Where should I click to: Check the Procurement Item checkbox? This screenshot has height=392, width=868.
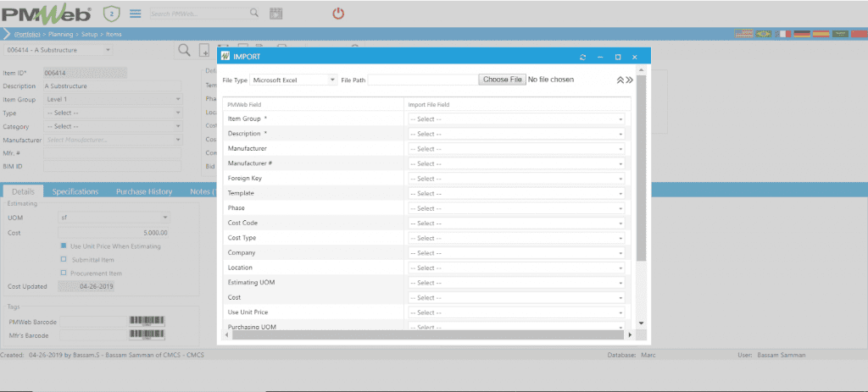point(64,273)
